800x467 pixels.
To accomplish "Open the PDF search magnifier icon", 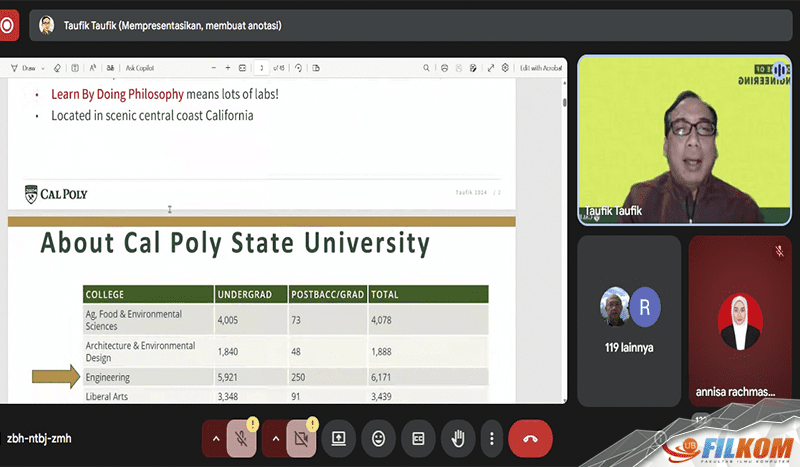I will tap(427, 68).
